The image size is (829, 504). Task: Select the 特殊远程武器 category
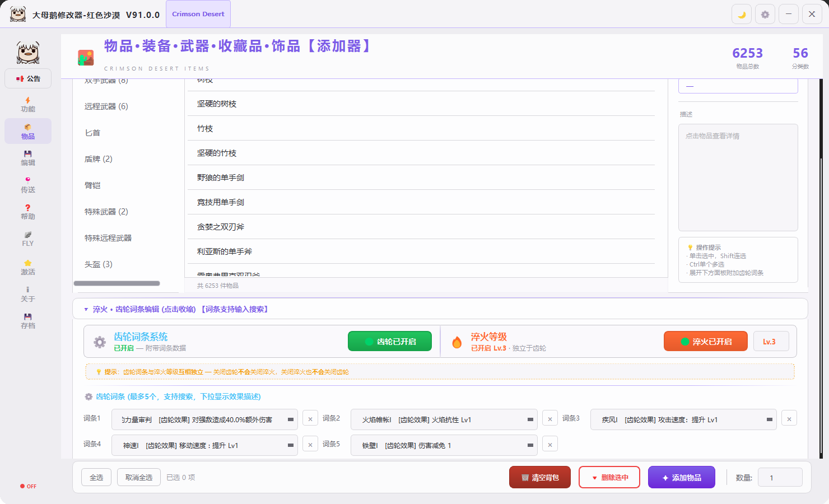click(108, 238)
